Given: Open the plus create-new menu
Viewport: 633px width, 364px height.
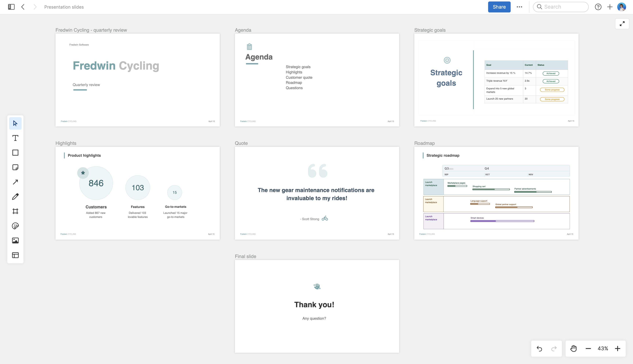Looking at the screenshot, I should 610,7.
